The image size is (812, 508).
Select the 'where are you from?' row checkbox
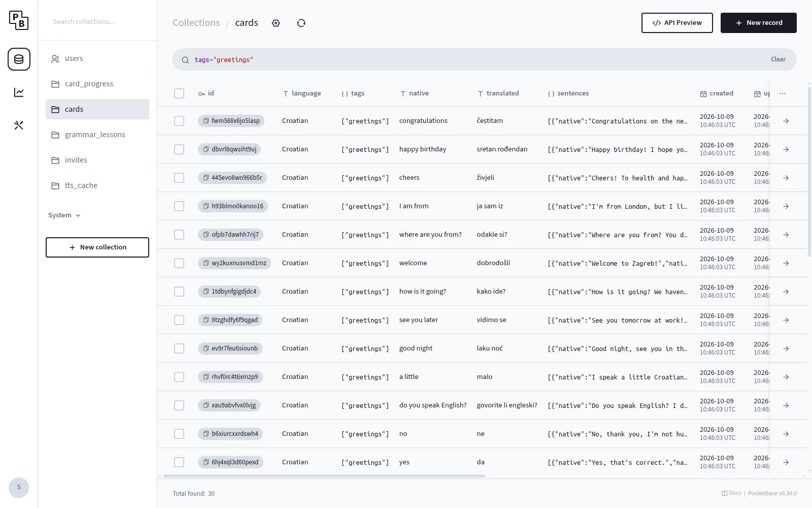[179, 235]
